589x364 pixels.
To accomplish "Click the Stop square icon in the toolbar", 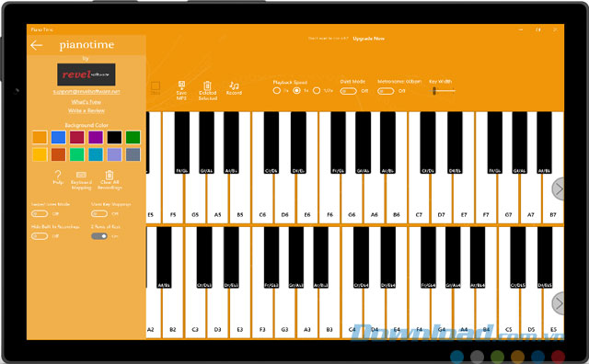I will tap(156, 86).
